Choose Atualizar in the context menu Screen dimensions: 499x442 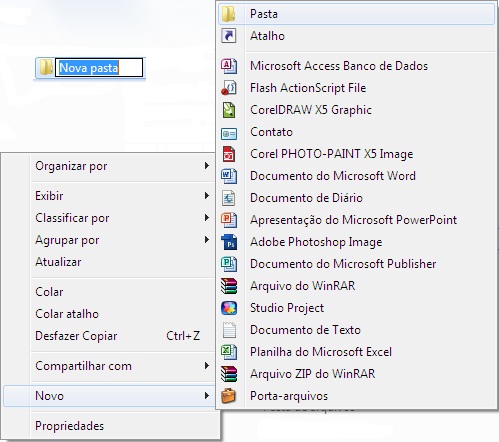point(58,262)
